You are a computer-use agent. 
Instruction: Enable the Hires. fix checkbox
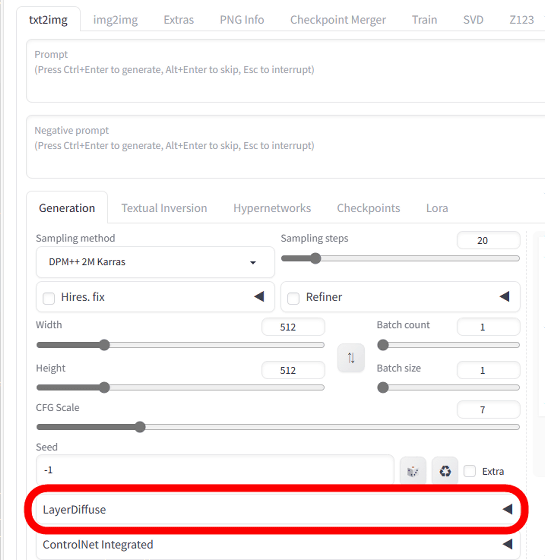[49, 298]
